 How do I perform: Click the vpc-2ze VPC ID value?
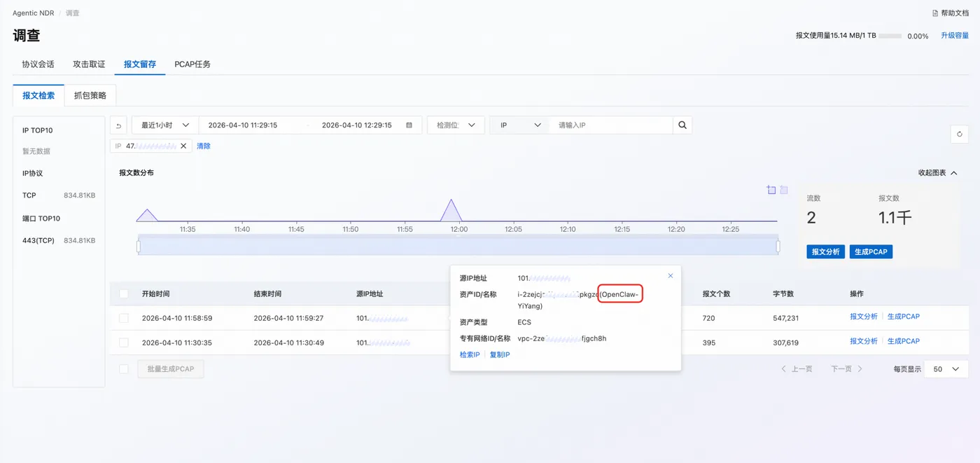(561, 338)
